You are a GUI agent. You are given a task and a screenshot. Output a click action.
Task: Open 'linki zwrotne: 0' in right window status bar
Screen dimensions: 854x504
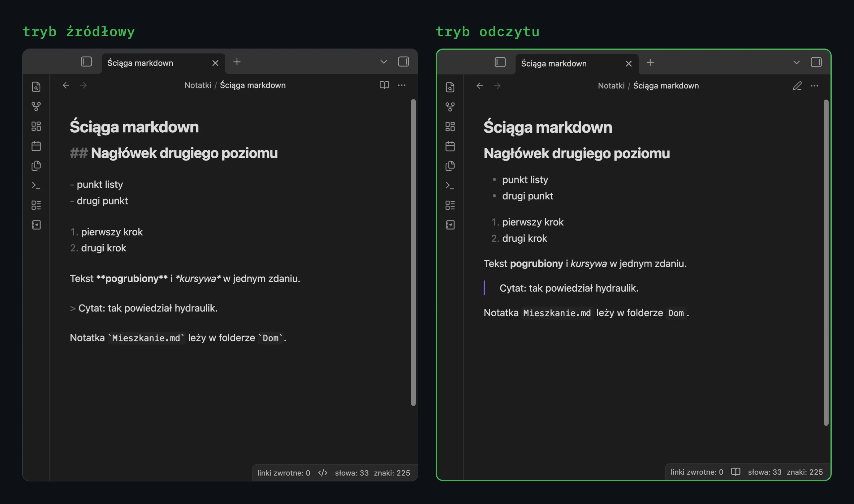click(697, 472)
